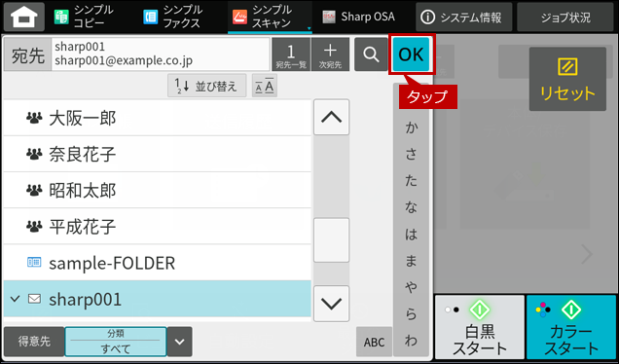The height and width of the screenshot is (364, 619).
Task: Confirm with the OK button
Action: point(411,55)
